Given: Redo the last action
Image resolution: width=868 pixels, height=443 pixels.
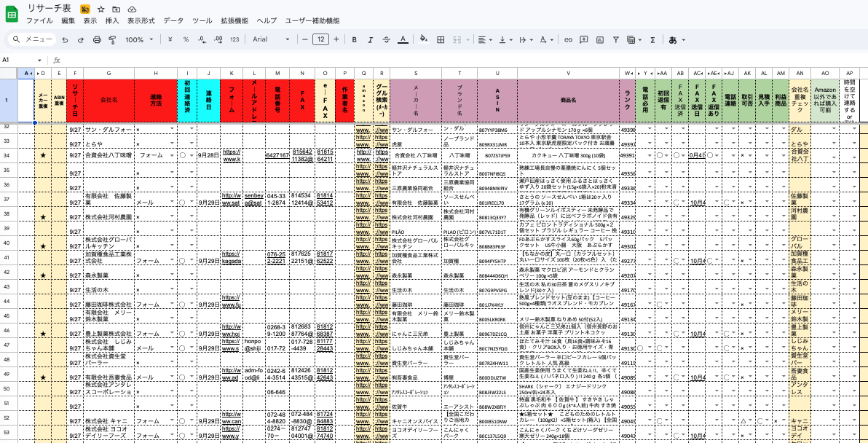Looking at the screenshot, I should pyautogui.click(x=81, y=40).
